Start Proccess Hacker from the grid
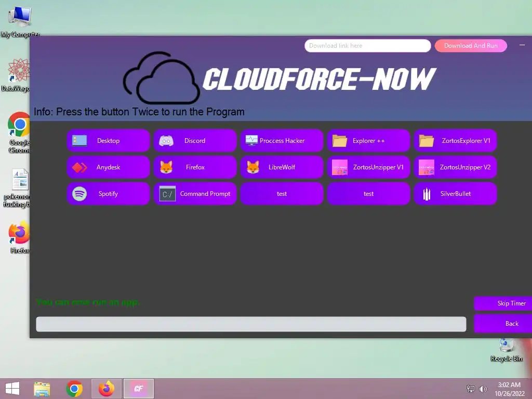This screenshot has height=399, width=532. (x=282, y=140)
